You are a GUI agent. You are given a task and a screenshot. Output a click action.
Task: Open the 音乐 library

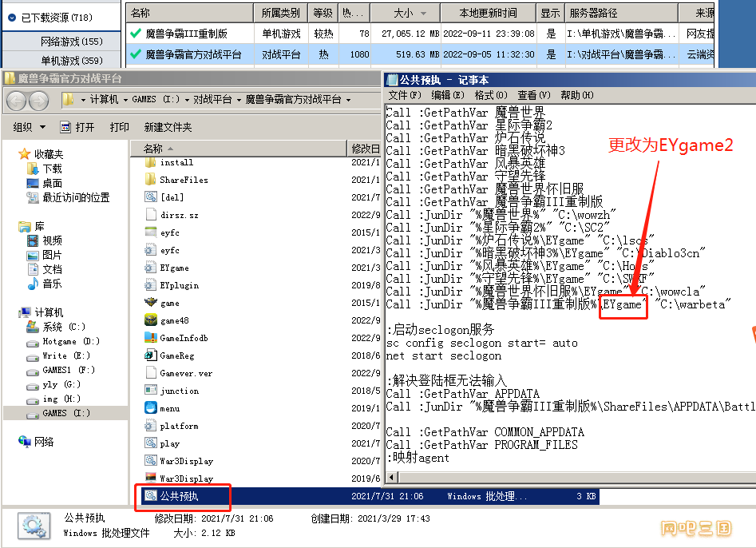(45, 284)
